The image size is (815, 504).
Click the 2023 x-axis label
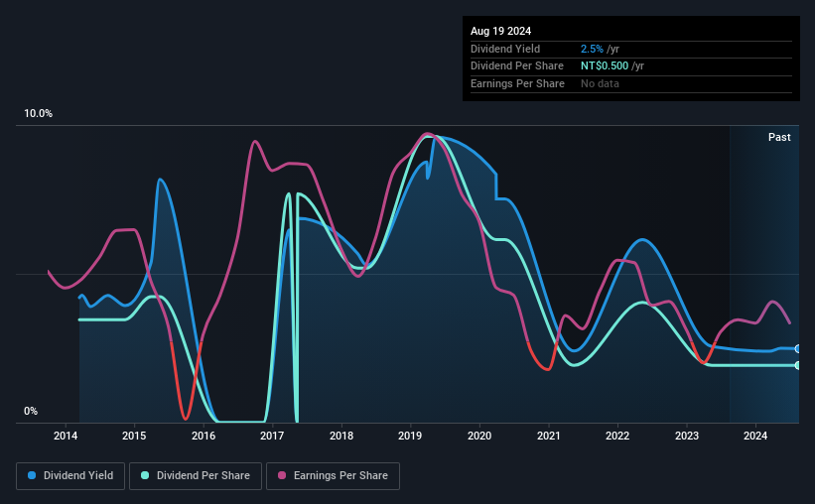click(687, 436)
